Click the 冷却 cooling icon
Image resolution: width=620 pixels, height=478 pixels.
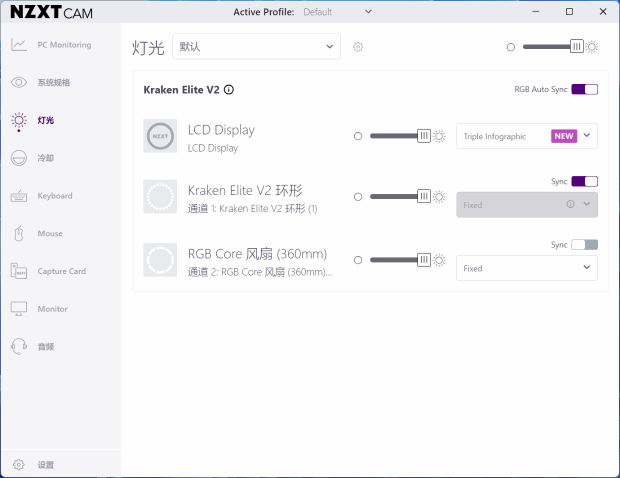[19, 158]
